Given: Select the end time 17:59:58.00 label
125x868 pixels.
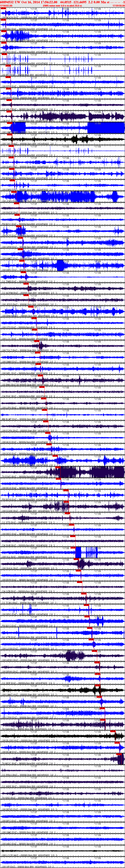Looking at the screenshot, I should tap(118, 6).
